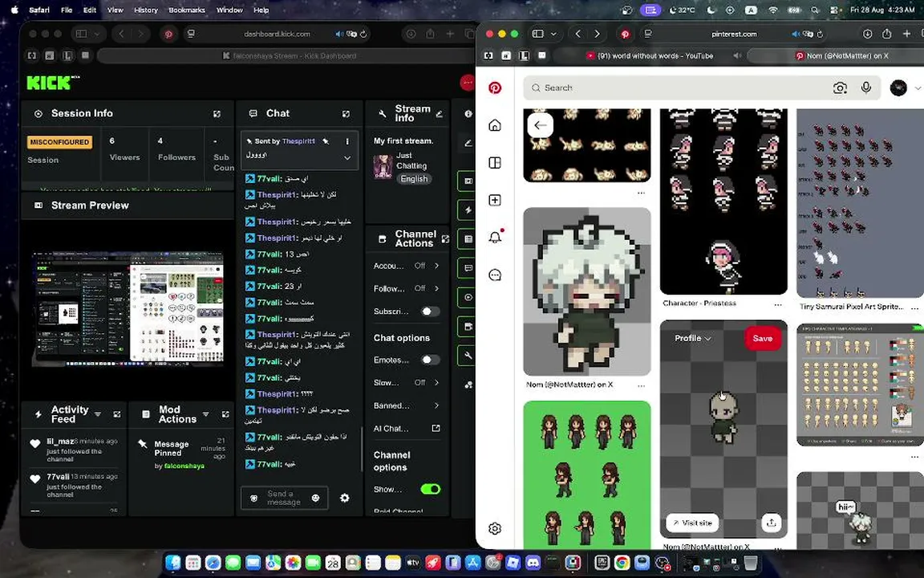Image resolution: width=924 pixels, height=578 pixels.
Task: Open Pinterest notifications bell
Action: [495, 237]
